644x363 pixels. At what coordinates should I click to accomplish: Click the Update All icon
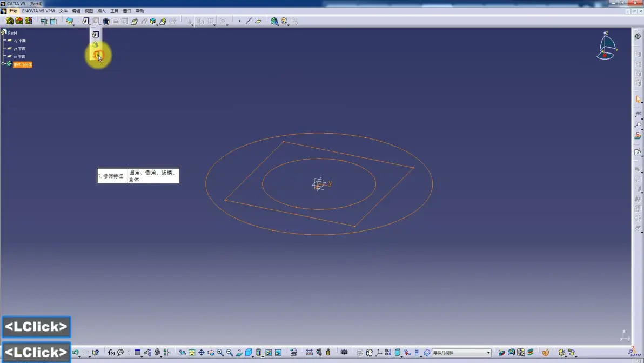coord(359,352)
